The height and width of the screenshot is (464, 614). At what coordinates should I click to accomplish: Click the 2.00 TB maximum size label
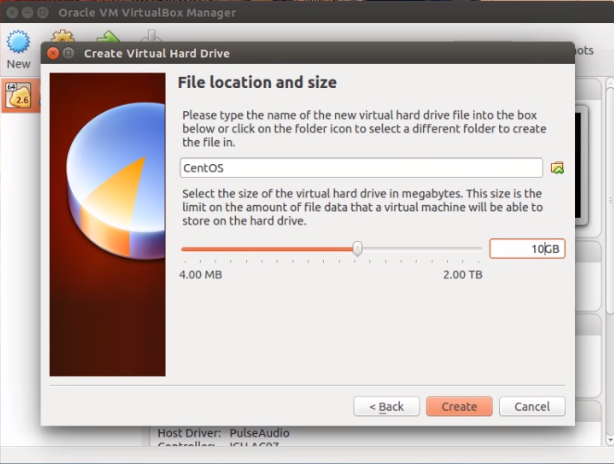(x=462, y=274)
